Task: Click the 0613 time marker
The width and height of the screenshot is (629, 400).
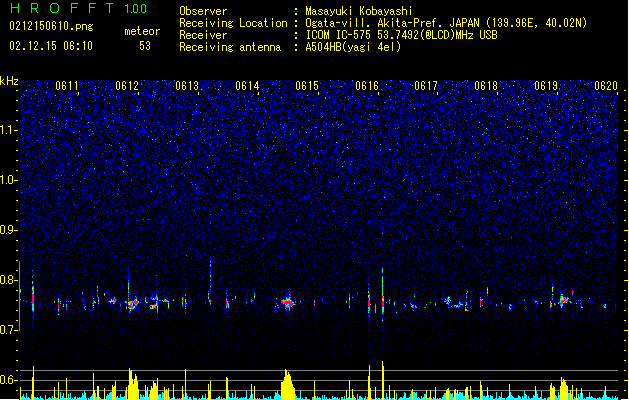Action: 187,86
